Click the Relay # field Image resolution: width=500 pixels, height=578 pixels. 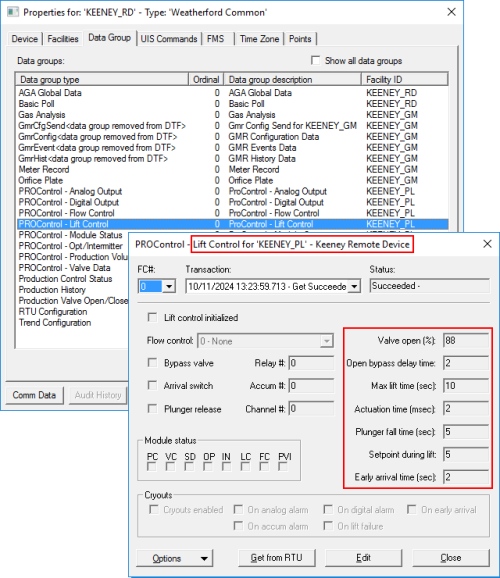pyautogui.click(x=311, y=363)
